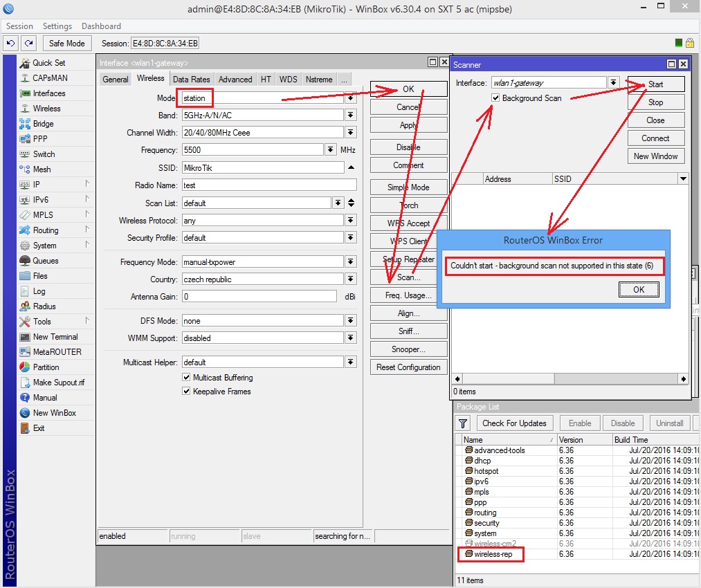
Task: Click Connect in Scanner window
Action: (x=656, y=138)
